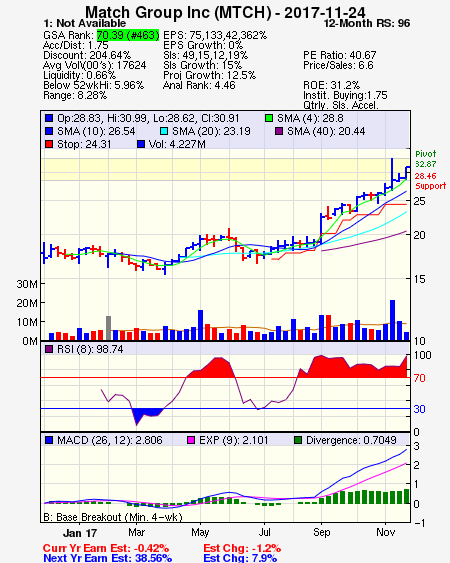Click the Sls Growth: 15% line

click(x=203, y=65)
